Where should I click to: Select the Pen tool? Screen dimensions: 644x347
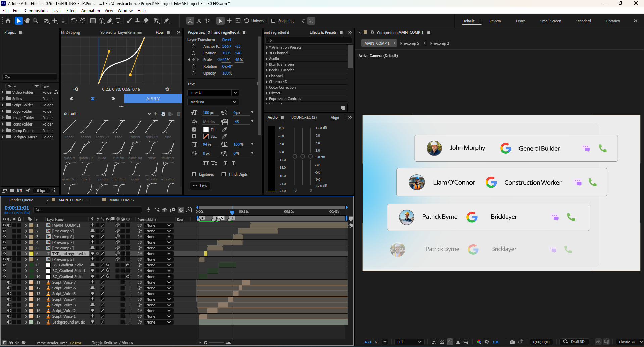[x=110, y=21]
